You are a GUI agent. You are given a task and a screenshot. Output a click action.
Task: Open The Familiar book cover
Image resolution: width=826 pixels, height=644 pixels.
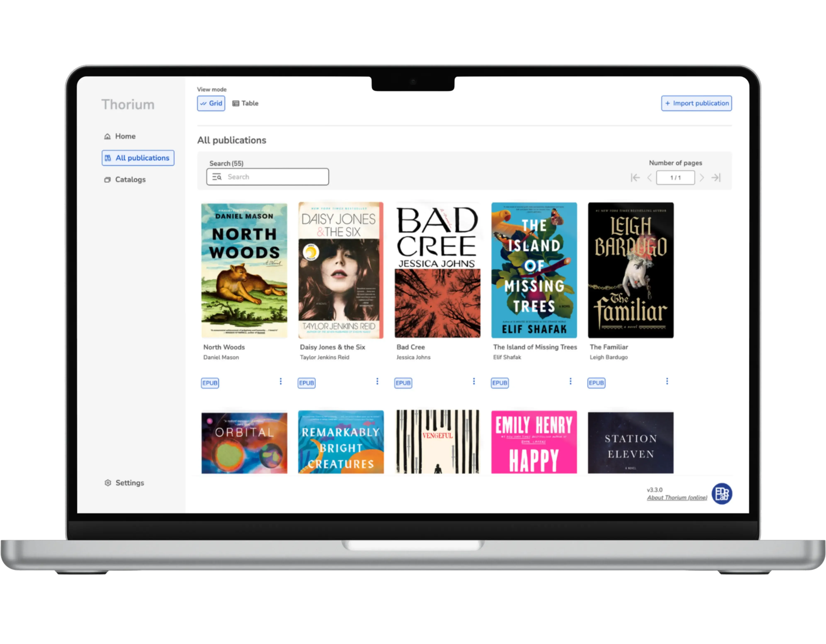pyautogui.click(x=631, y=270)
